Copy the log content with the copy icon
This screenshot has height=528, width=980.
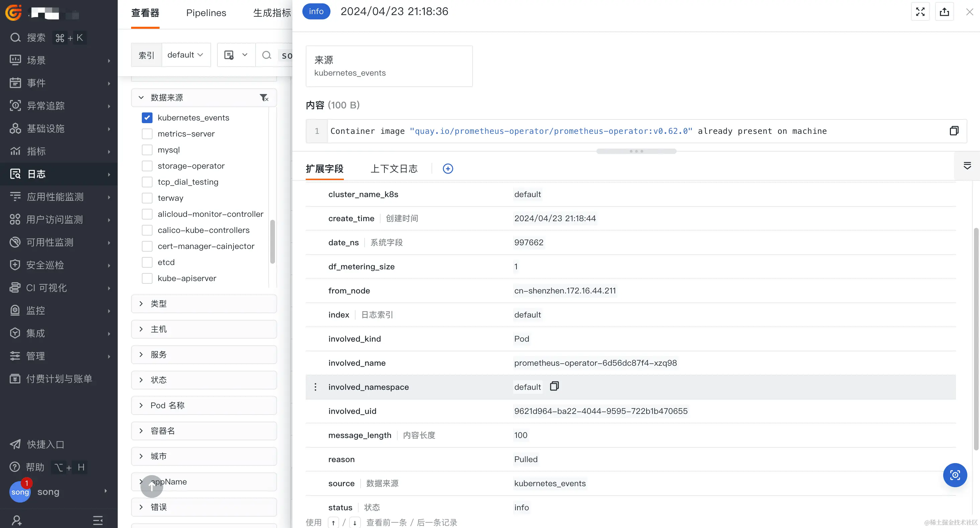(954, 131)
